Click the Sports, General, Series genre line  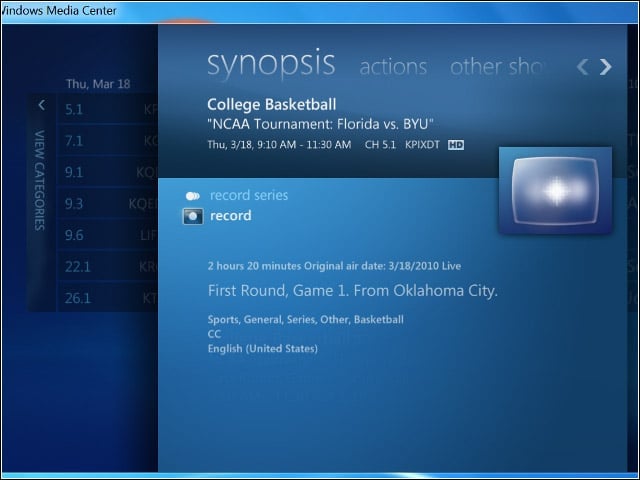click(306, 319)
